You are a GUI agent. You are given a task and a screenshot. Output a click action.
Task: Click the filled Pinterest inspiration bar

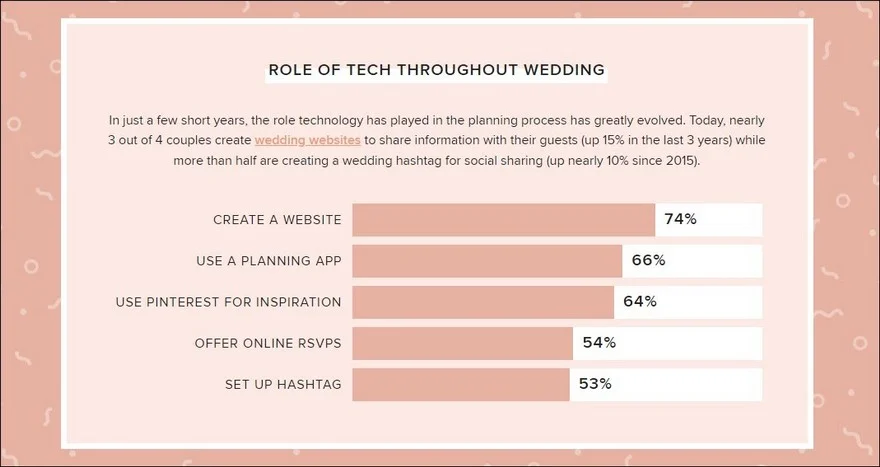tap(484, 302)
